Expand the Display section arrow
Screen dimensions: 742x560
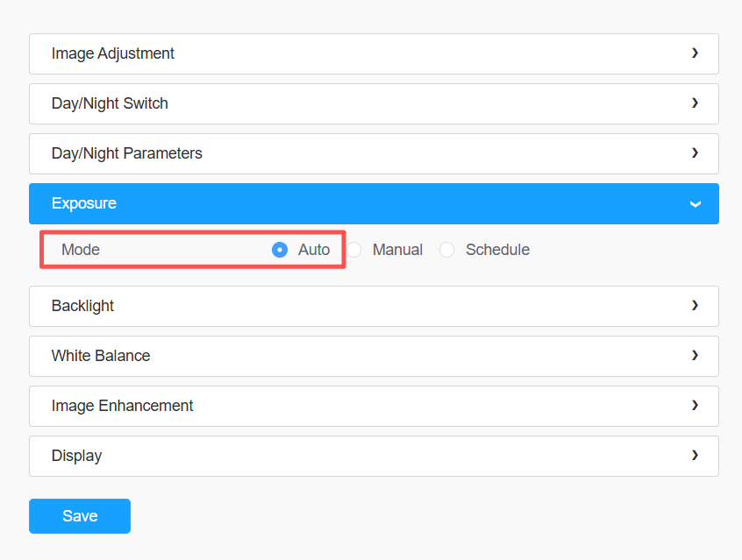695,456
